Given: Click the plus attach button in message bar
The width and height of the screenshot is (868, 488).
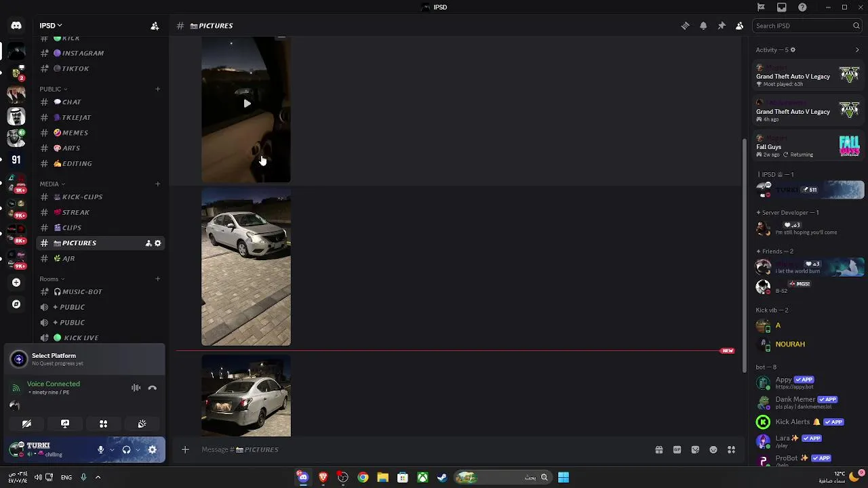Looking at the screenshot, I should (185, 449).
